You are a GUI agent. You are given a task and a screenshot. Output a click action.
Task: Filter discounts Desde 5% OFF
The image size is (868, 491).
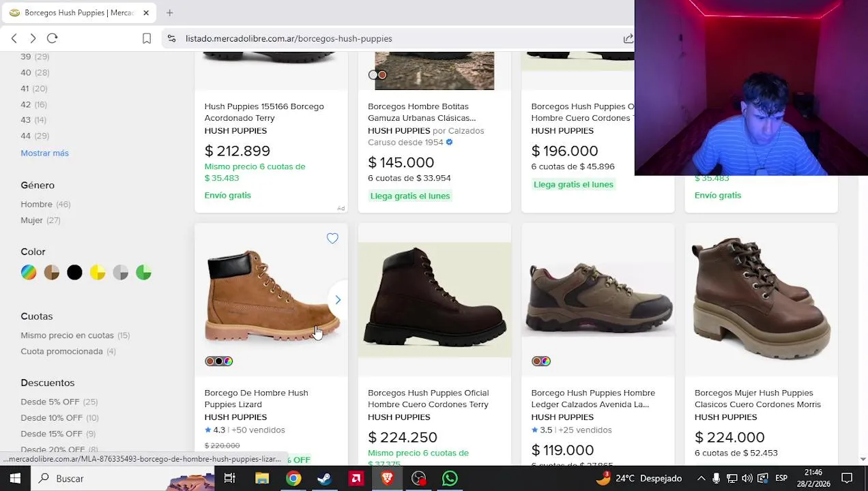pos(59,402)
